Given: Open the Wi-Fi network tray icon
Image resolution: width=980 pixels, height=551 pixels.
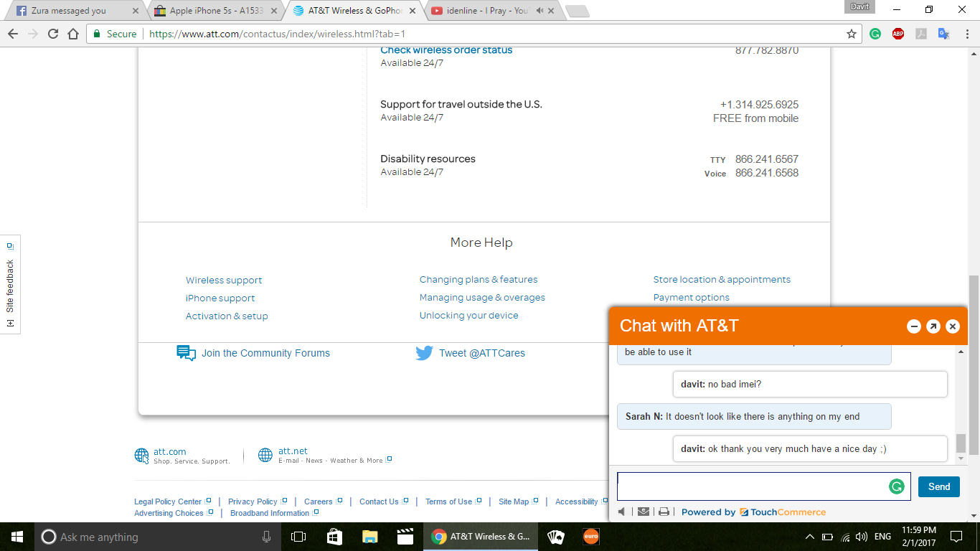Looking at the screenshot, I should [x=845, y=537].
